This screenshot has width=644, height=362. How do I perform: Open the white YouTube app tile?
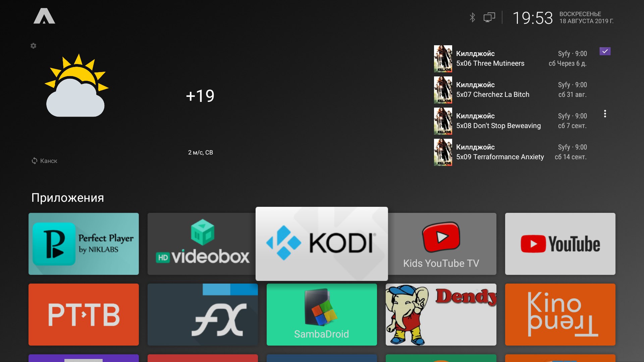click(x=560, y=244)
